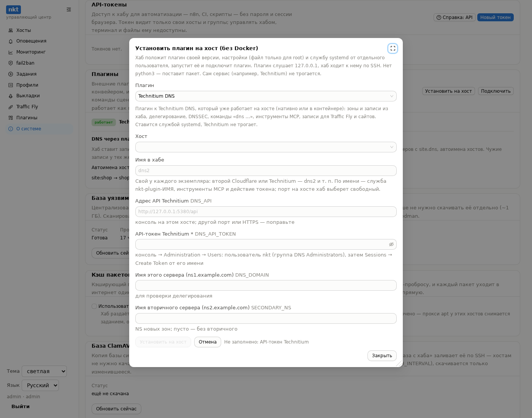Toggle fullscreen icon in the install plugin dialog
This screenshot has width=532, height=418.
[x=393, y=48]
